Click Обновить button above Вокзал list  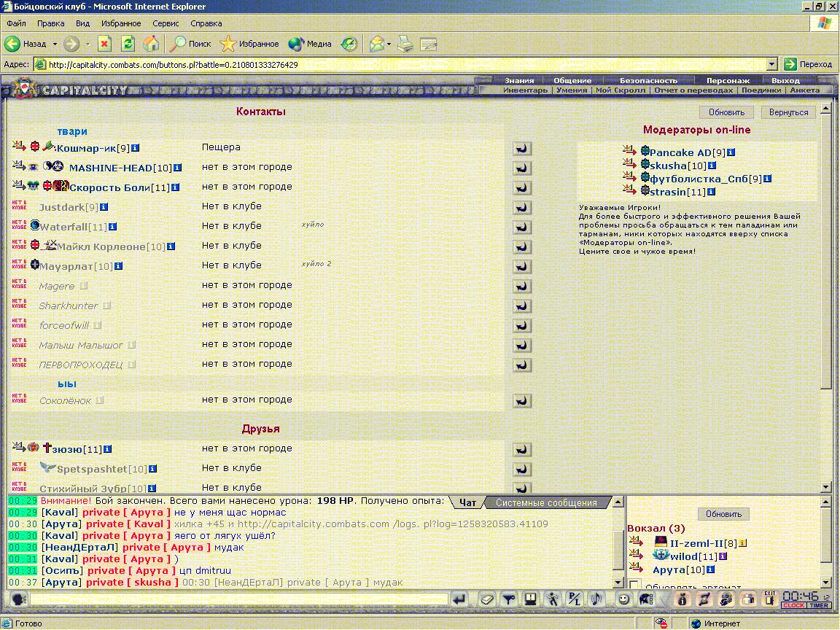(724, 514)
